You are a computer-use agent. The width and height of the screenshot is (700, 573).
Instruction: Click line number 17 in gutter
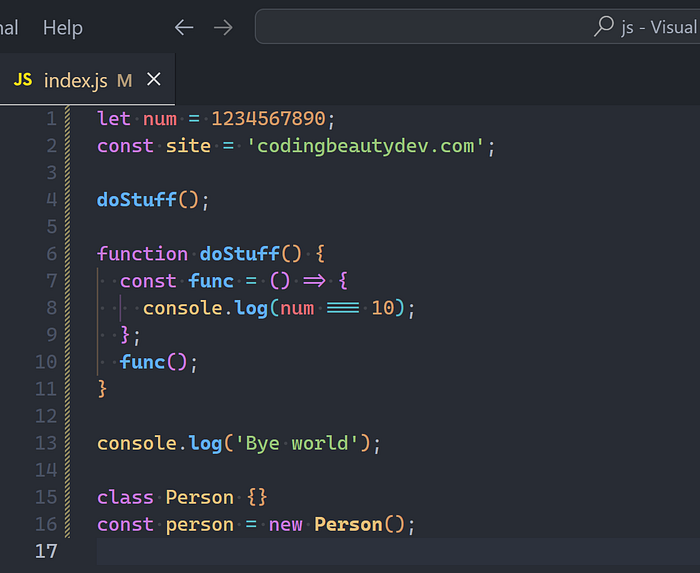(x=46, y=551)
